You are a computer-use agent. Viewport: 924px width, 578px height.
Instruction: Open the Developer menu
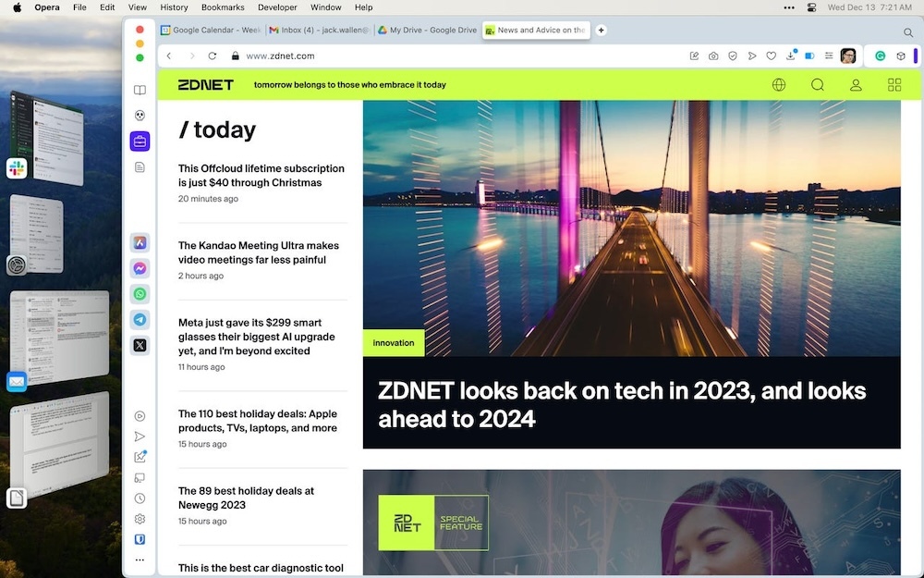pos(277,7)
